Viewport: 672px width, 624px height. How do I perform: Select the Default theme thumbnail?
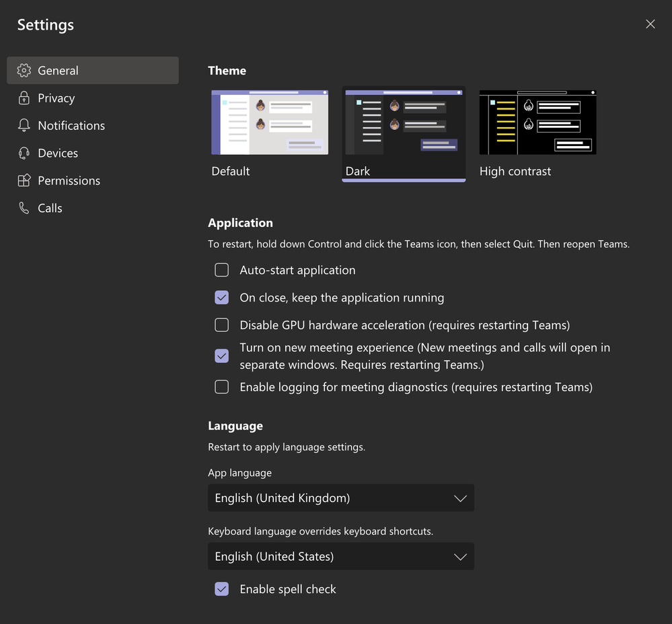click(270, 123)
